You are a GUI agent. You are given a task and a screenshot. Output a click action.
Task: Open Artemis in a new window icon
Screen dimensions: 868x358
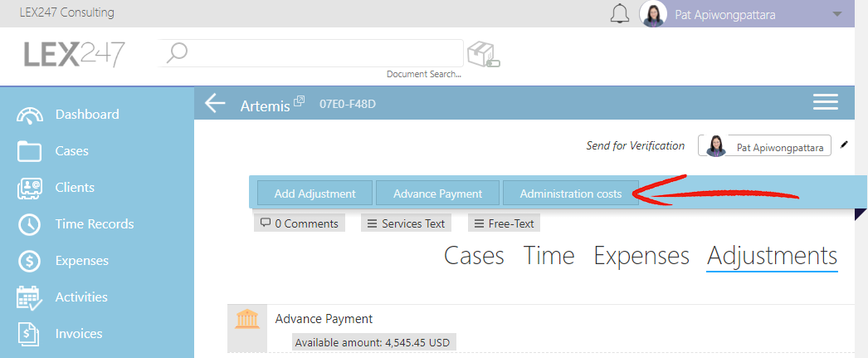[x=299, y=101]
